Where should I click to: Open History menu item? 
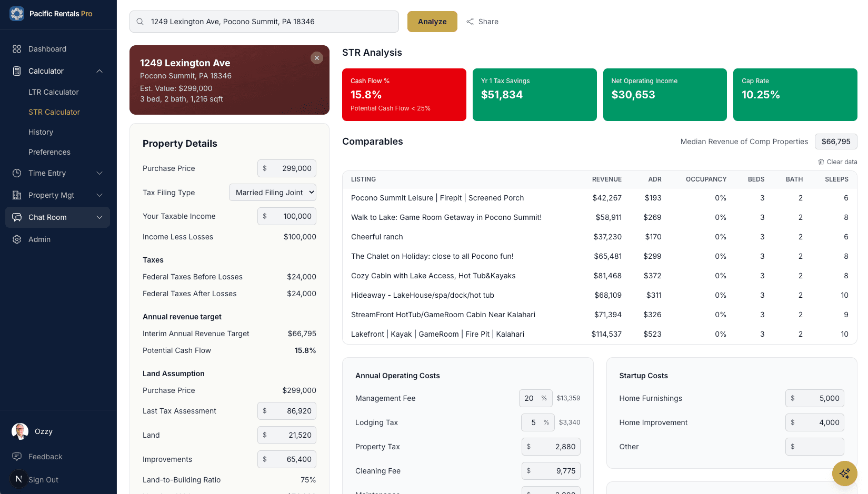[41, 132]
